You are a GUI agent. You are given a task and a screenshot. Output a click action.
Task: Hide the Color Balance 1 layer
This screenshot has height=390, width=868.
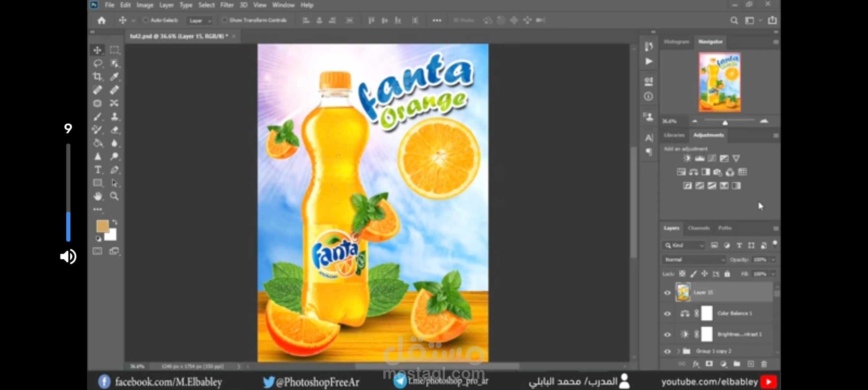pos(667,314)
